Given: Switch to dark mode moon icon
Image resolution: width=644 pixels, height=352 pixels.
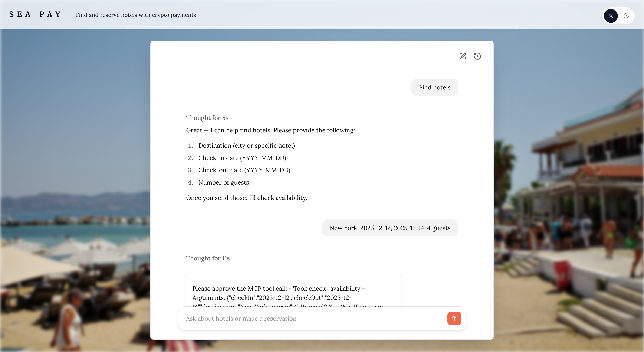Looking at the screenshot, I should point(626,16).
